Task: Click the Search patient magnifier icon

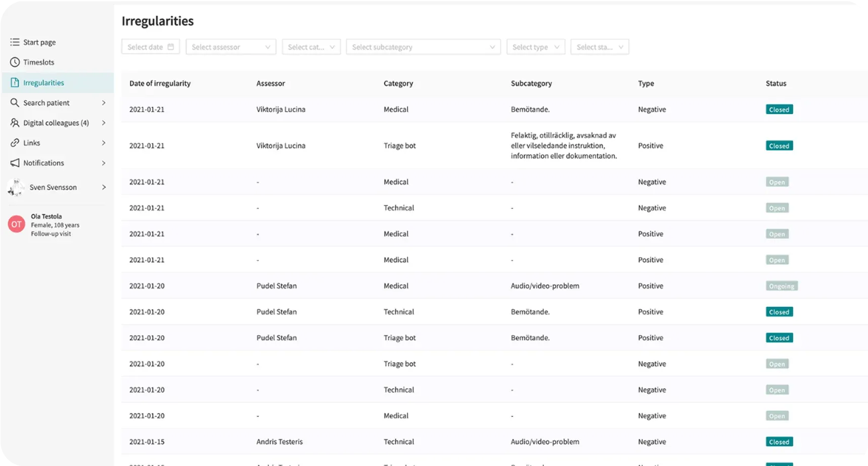Action: click(x=15, y=103)
